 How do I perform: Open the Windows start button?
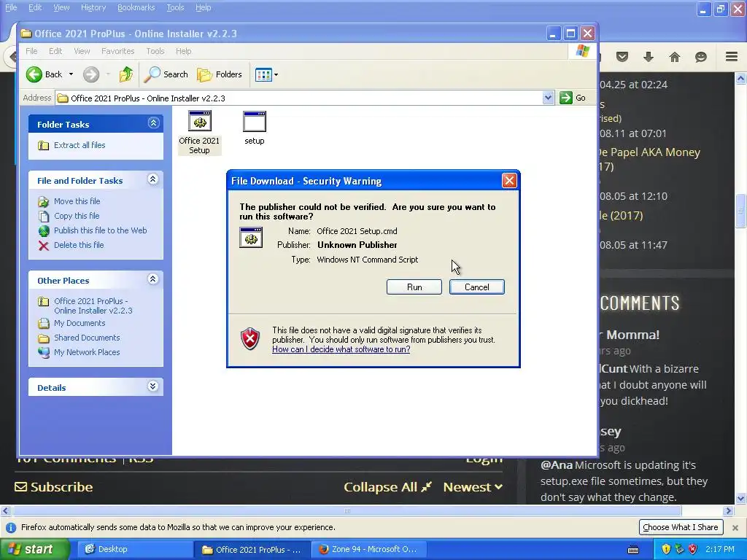point(34,550)
